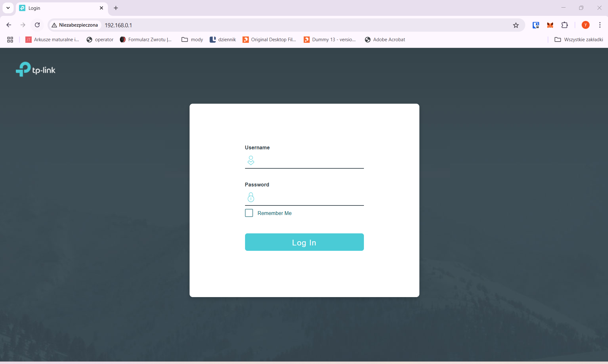Viewport: 608px width, 364px height.
Task: Open the apps grid shortcut
Action: (x=10, y=40)
